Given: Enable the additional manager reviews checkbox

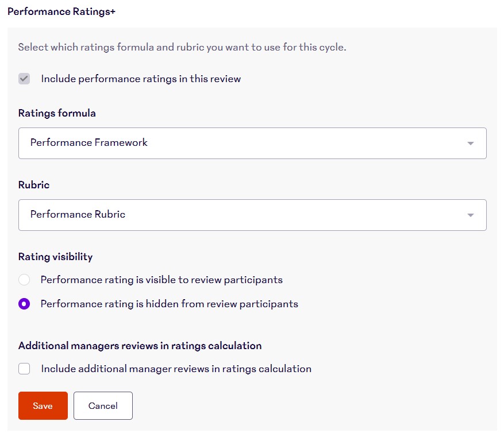Looking at the screenshot, I should coord(24,369).
